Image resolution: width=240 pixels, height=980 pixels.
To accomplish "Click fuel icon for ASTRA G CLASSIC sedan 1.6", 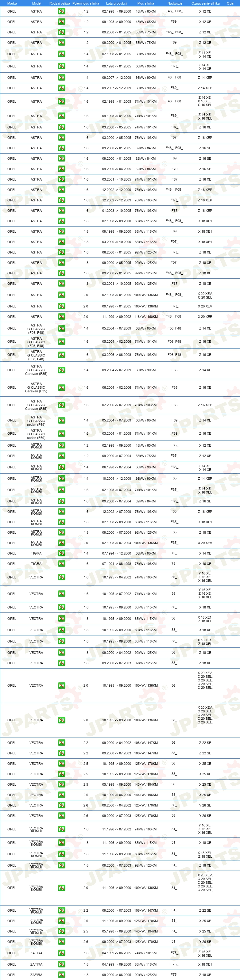I will [61, 434].
